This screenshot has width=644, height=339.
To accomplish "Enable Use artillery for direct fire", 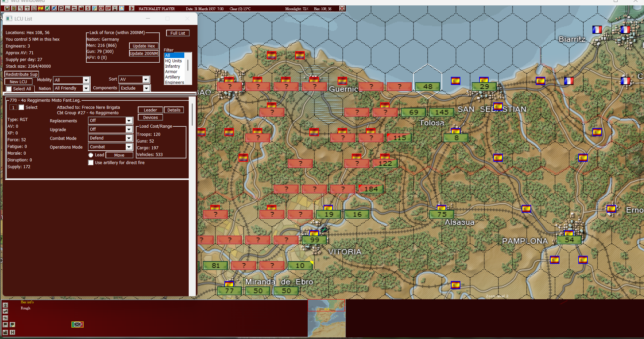I will coord(91,162).
